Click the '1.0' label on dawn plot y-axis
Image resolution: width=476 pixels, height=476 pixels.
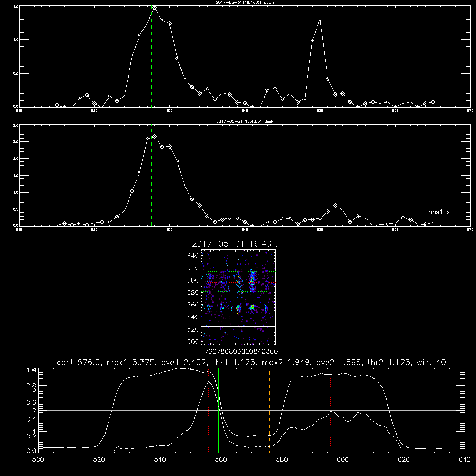click(x=16, y=40)
